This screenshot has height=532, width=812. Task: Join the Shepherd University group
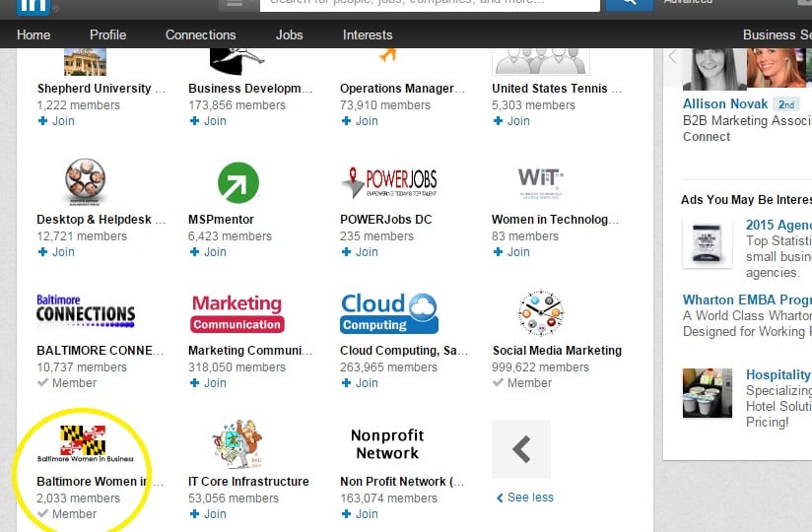(x=56, y=120)
